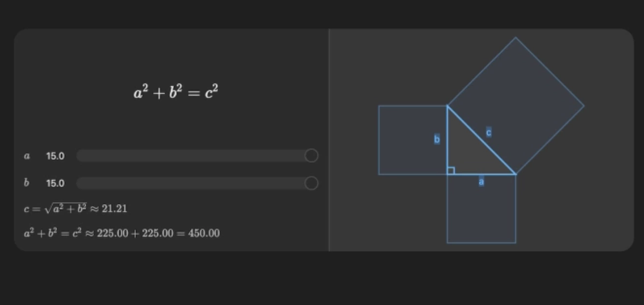Click the c ≈ 21.21 square root result line
644x305 pixels.
(x=76, y=209)
